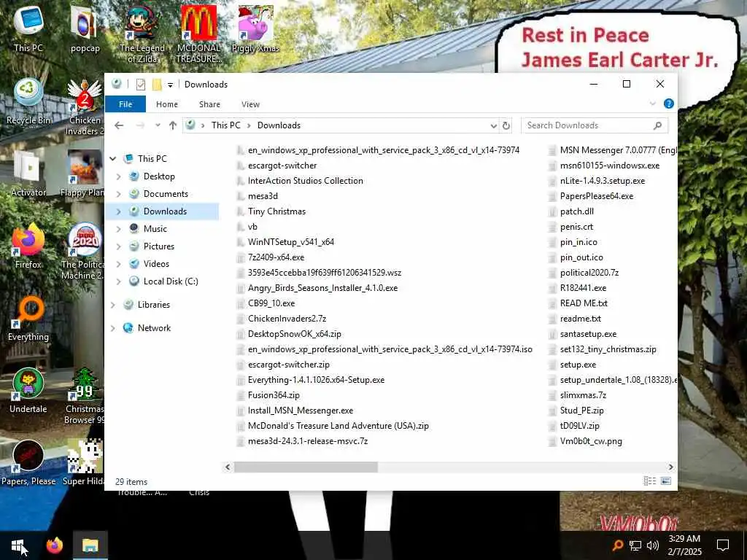The image size is (747, 560).
Task: Launch Super Hilda desktop shortcut
Action: tap(84, 463)
